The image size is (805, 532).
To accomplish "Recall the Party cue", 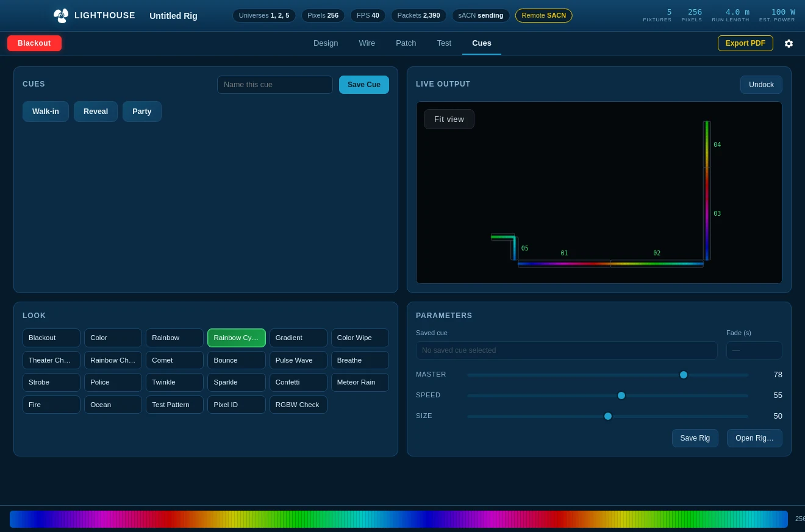I will click(142, 112).
